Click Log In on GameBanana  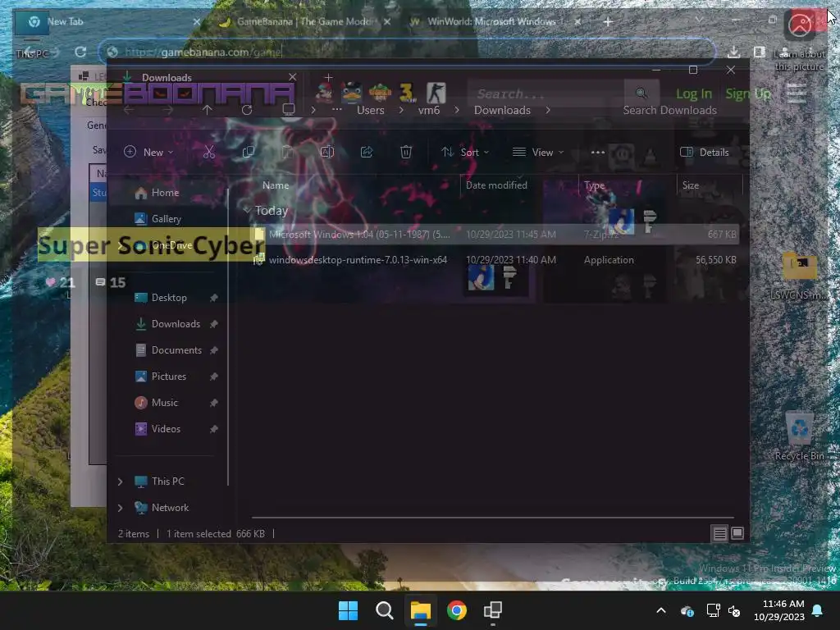point(694,94)
